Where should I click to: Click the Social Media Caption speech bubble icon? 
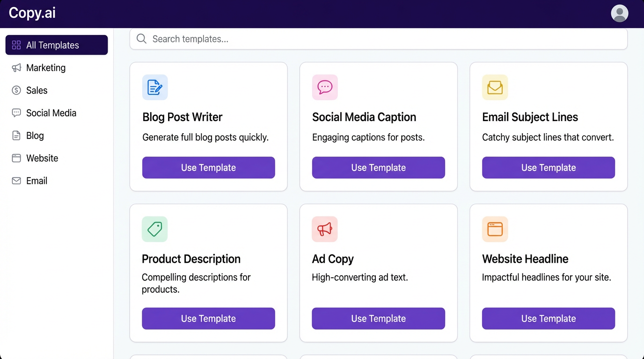[325, 87]
